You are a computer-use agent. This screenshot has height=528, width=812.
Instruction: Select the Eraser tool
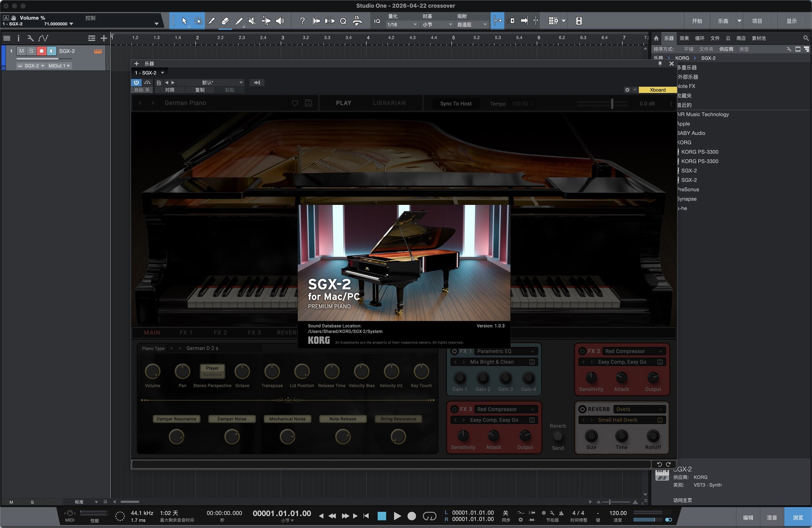coord(225,21)
